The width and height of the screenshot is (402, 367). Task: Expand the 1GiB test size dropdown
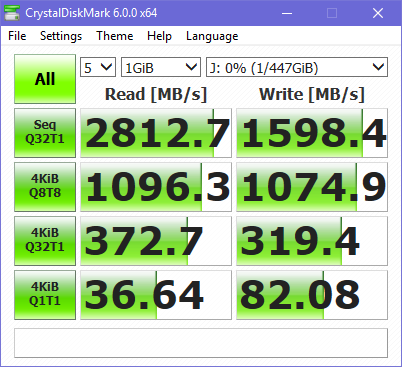click(x=161, y=67)
